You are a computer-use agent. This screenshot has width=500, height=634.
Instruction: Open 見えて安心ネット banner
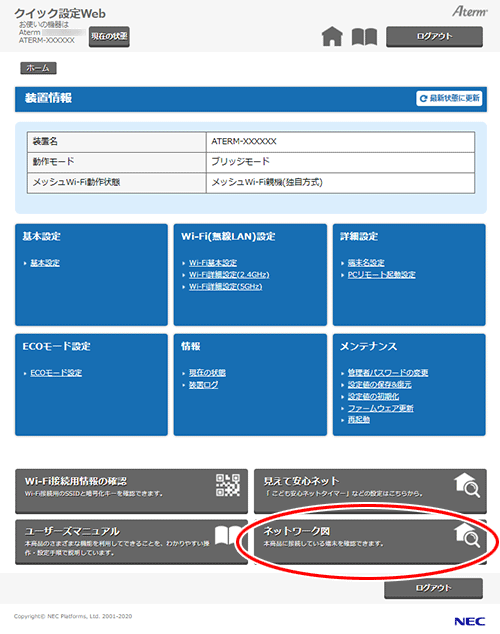tap(370, 491)
